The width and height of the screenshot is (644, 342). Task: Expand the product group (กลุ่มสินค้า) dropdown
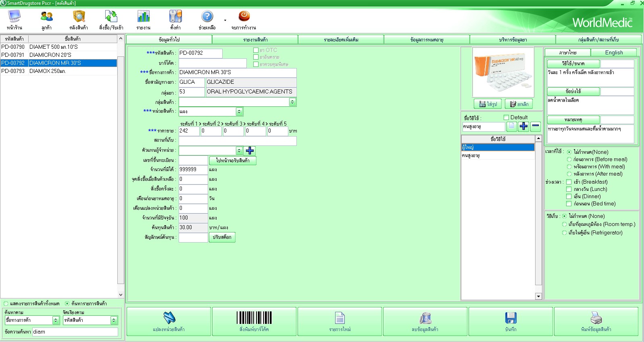292,102
